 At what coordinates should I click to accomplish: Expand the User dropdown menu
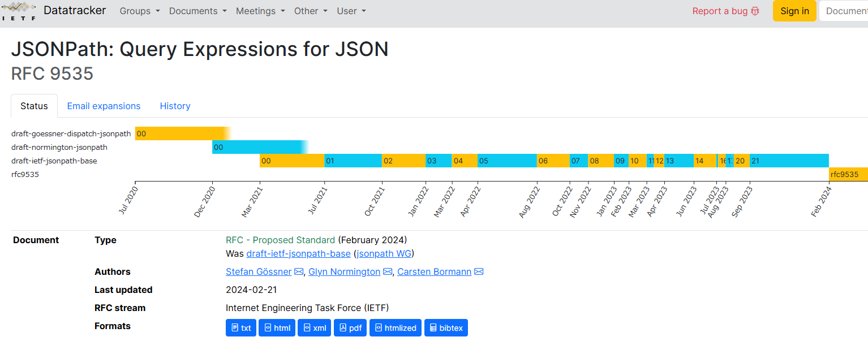(351, 11)
